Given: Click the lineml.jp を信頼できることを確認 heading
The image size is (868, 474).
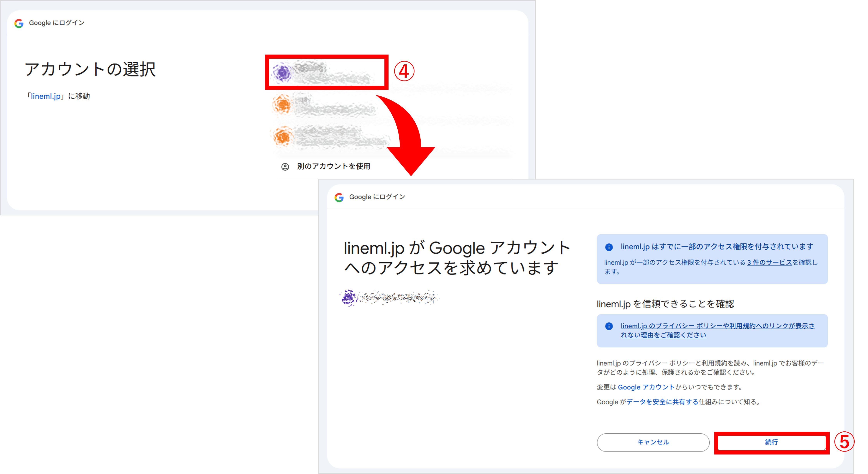Looking at the screenshot, I should click(665, 304).
